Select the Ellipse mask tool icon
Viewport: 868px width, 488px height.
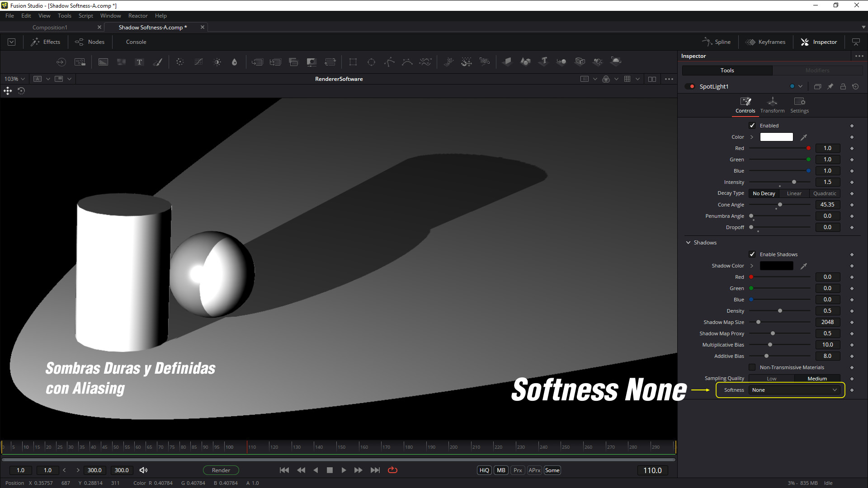tap(371, 62)
